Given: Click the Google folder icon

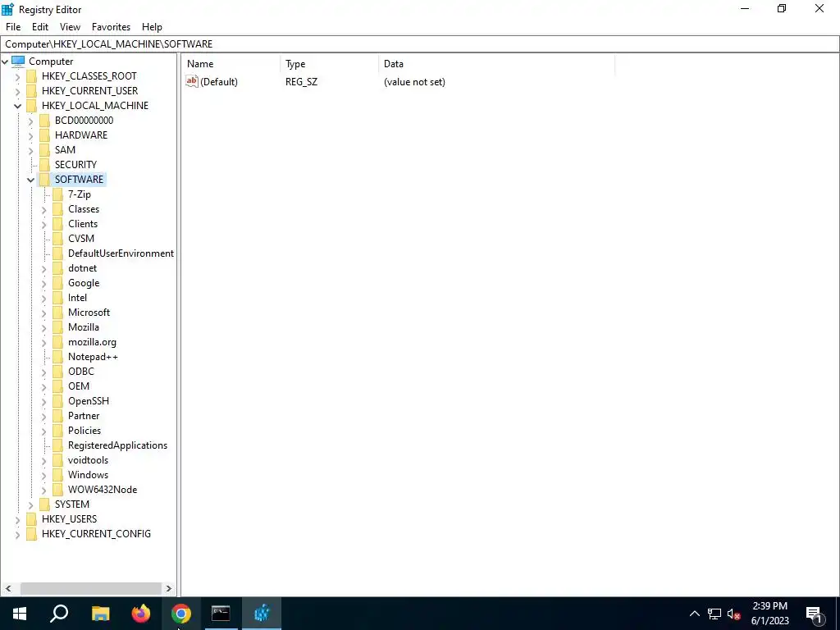Looking at the screenshot, I should pyautogui.click(x=58, y=283).
